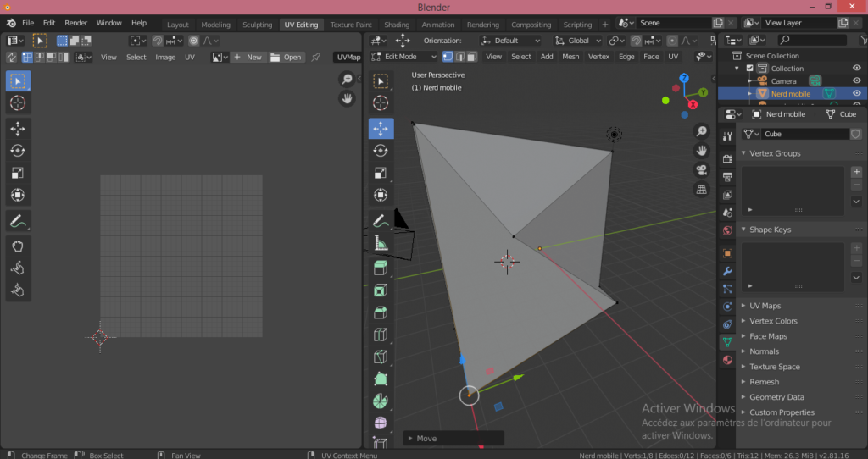
Task: Open the Image menu in UV editor
Action: pos(165,57)
